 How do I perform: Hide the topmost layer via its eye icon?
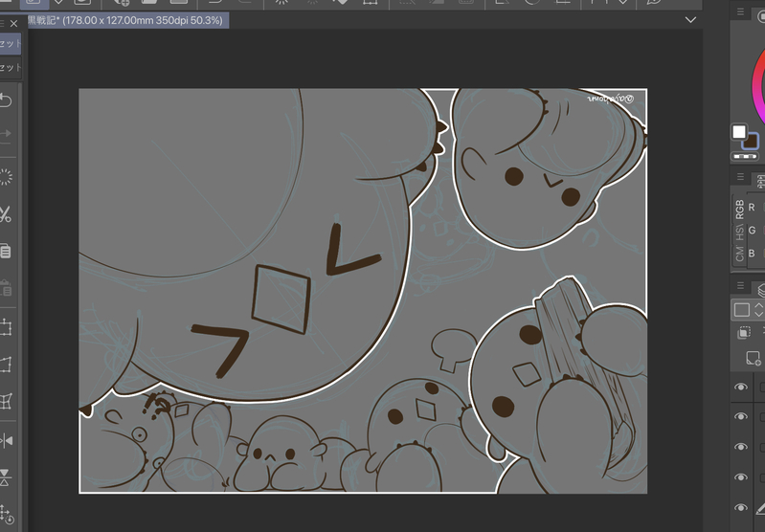(x=741, y=387)
